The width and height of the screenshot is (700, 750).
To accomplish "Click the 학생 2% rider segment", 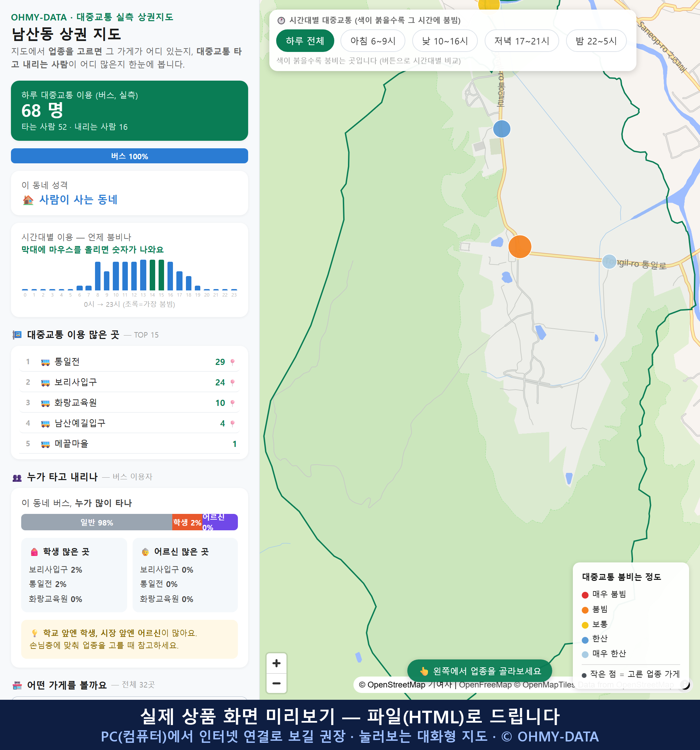I will (x=187, y=522).
